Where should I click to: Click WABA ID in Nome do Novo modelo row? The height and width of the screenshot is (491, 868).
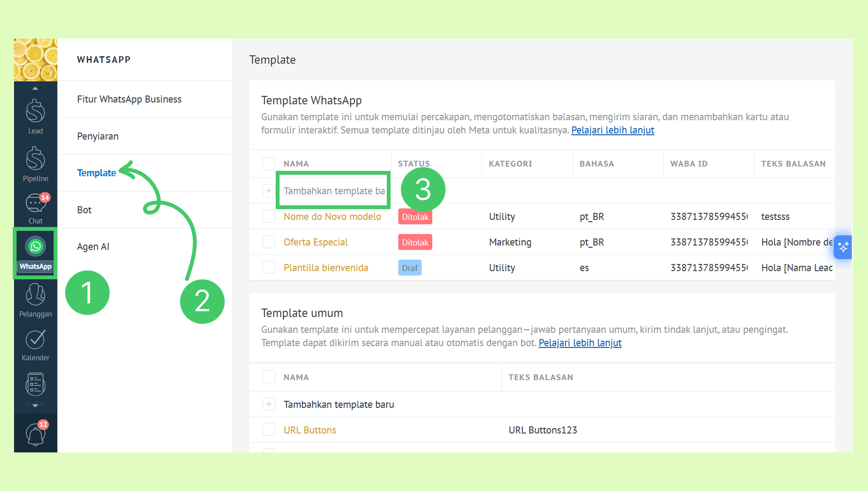coord(709,216)
